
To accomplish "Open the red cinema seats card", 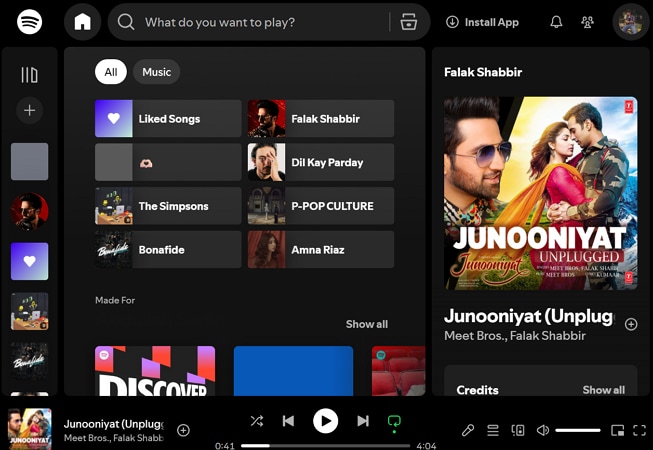I will [399, 371].
